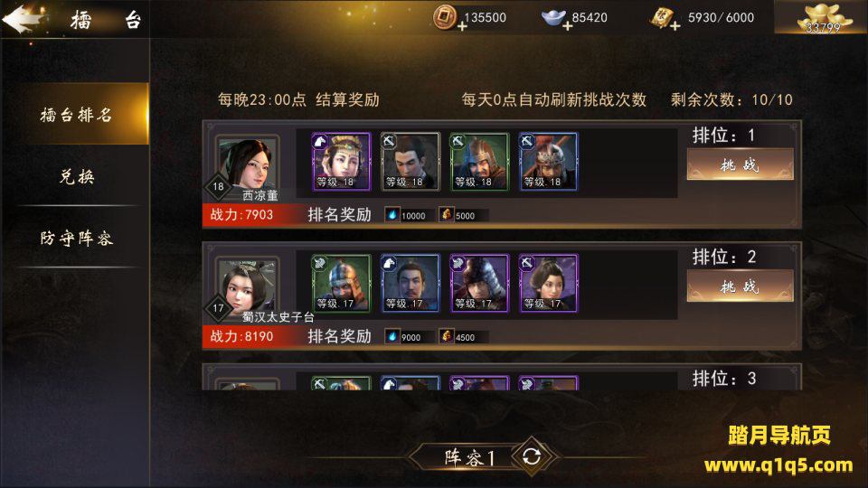The image size is (868, 488).
Task: Add silver ingots using plus icon
Action: pyautogui.click(x=568, y=26)
